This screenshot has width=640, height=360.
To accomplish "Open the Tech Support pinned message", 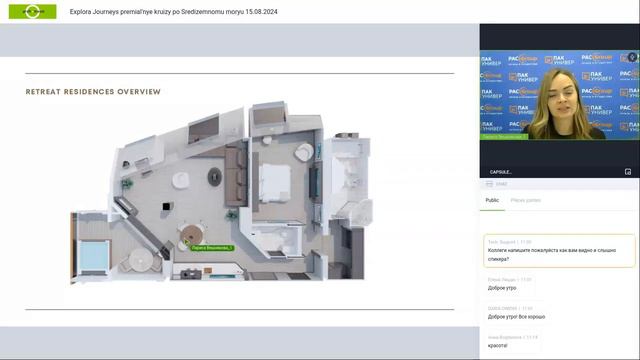I will click(559, 251).
